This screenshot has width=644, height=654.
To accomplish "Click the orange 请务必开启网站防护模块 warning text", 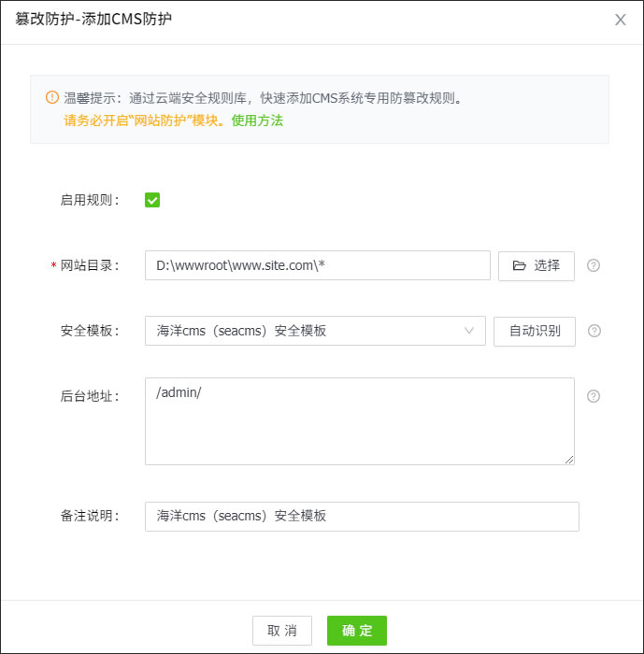I will [x=145, y=121].
